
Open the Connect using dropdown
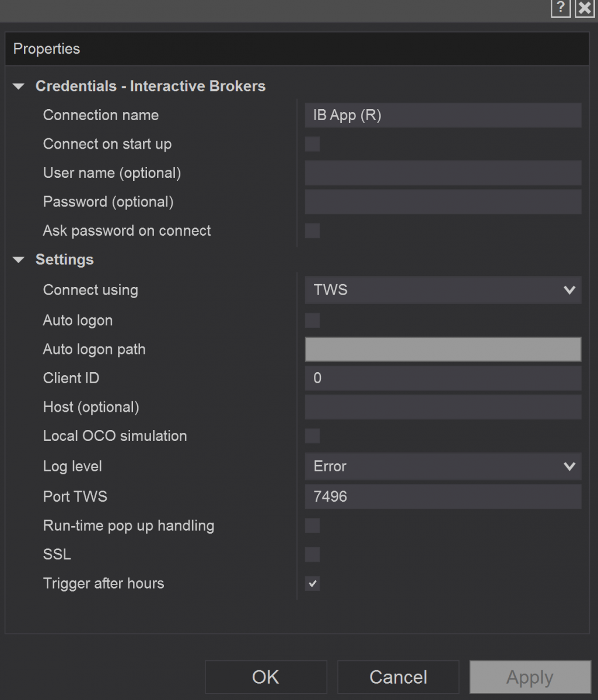pos(443,290)
